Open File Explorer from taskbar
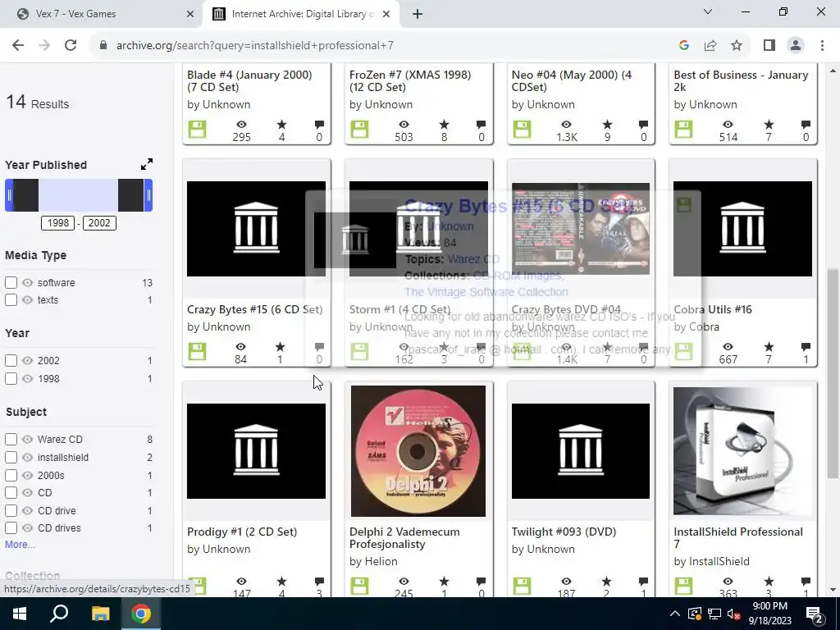Image resolution: width=840 pixels, height=630 pixels. point(100,614)
